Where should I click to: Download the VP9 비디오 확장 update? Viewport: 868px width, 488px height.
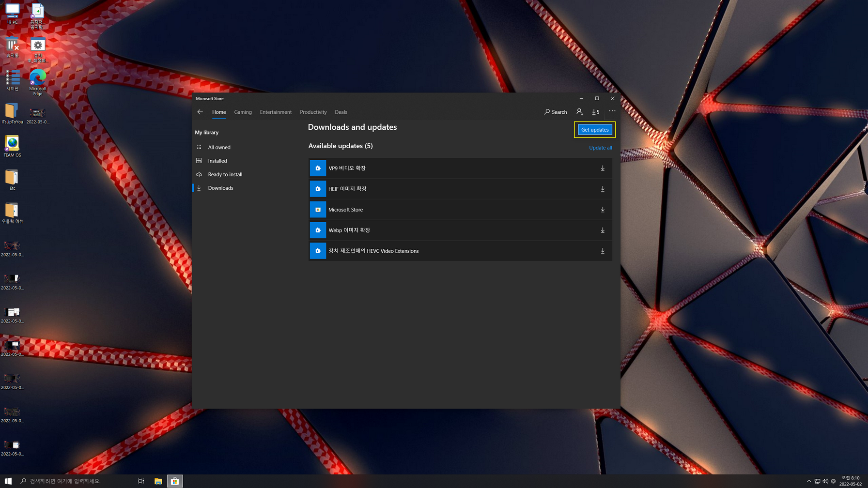603,168
